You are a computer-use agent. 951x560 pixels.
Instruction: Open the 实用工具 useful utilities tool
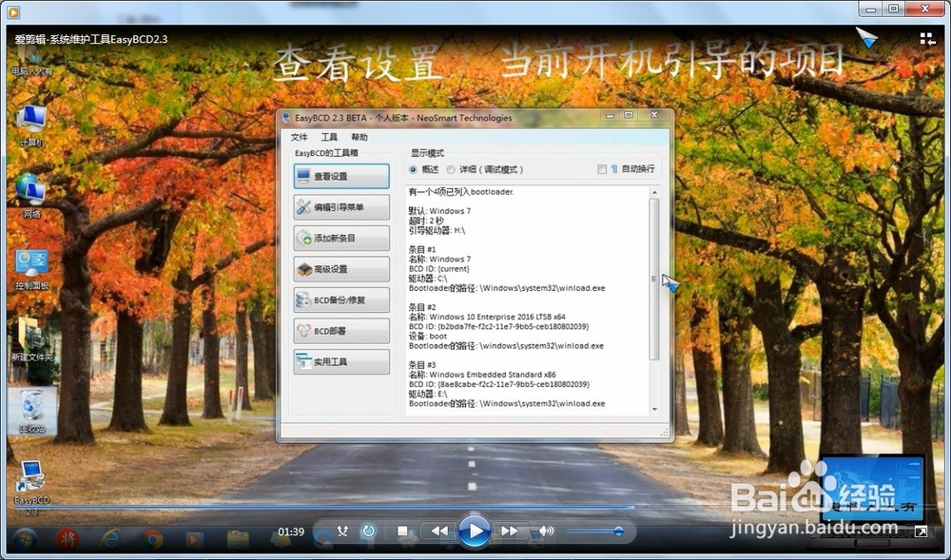coord(341,362)
